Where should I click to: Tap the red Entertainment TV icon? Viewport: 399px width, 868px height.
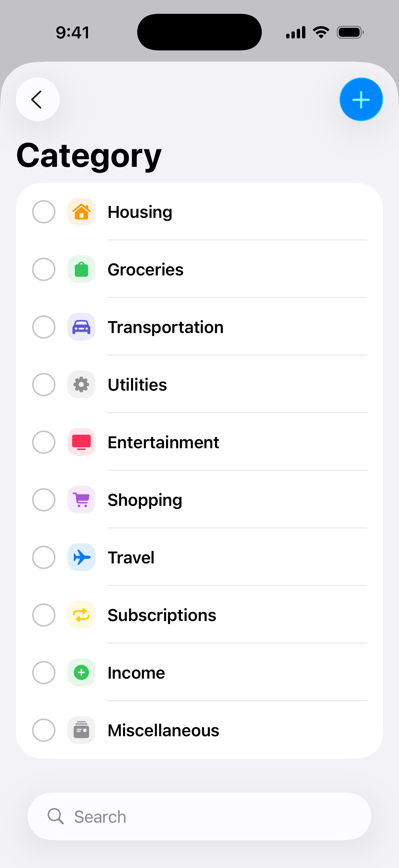[x=81, y=442]
